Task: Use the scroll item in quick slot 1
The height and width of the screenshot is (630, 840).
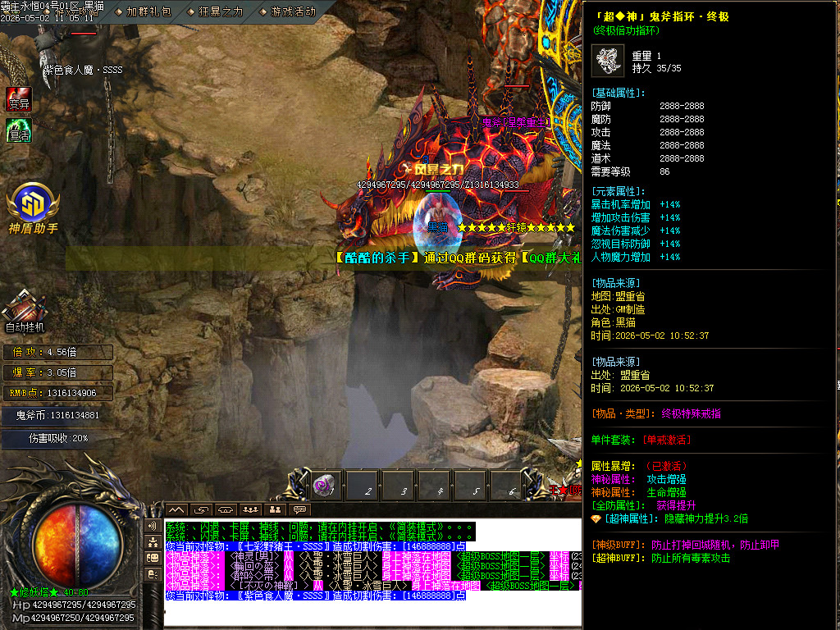Action: pyautogui.click(x=326, y=486)
